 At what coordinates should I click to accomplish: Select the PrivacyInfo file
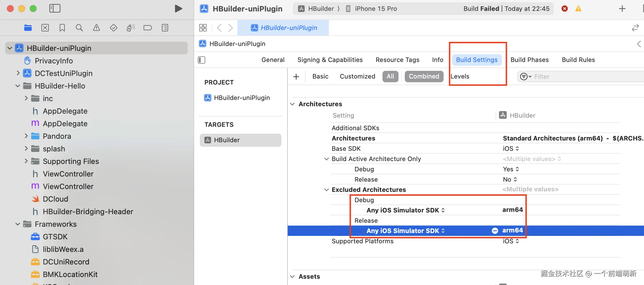tap(54, 61)
